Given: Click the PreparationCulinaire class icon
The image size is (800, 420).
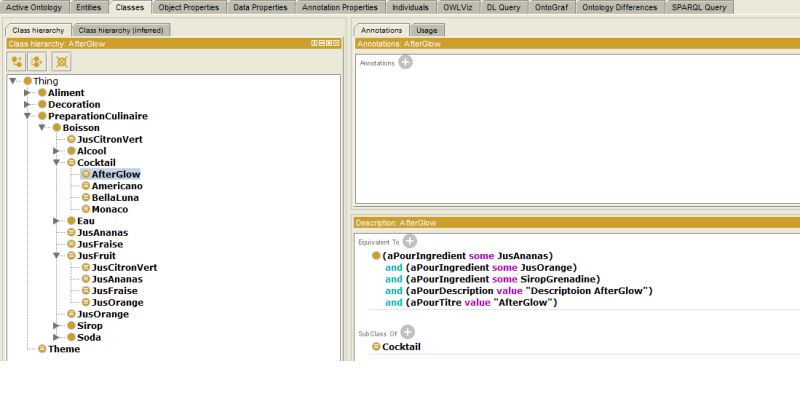Looking at the screenshot, I should tap(42, 116).
